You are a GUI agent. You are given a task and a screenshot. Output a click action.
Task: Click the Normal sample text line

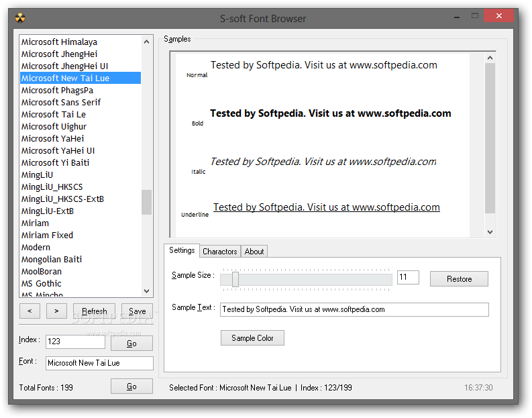click(x=323, y=65)
